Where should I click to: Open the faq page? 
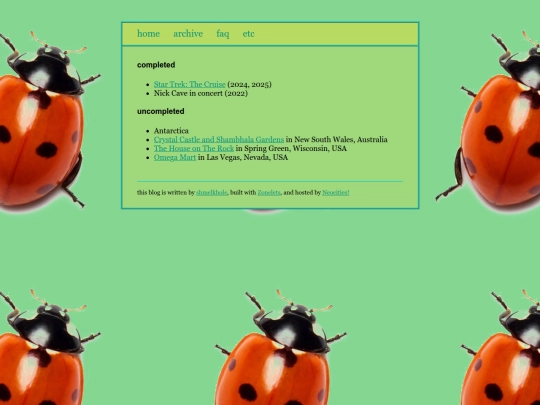(222, 34)
